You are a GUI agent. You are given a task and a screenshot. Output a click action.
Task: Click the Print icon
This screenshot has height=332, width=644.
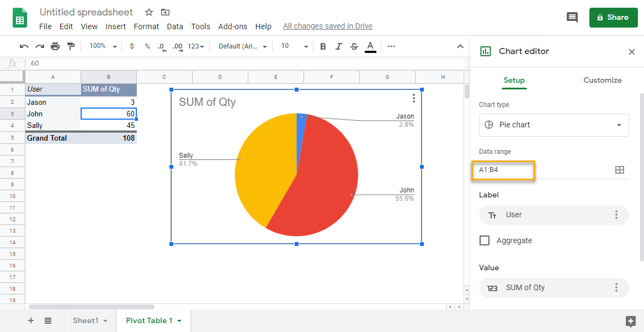[x=55, y=46]
